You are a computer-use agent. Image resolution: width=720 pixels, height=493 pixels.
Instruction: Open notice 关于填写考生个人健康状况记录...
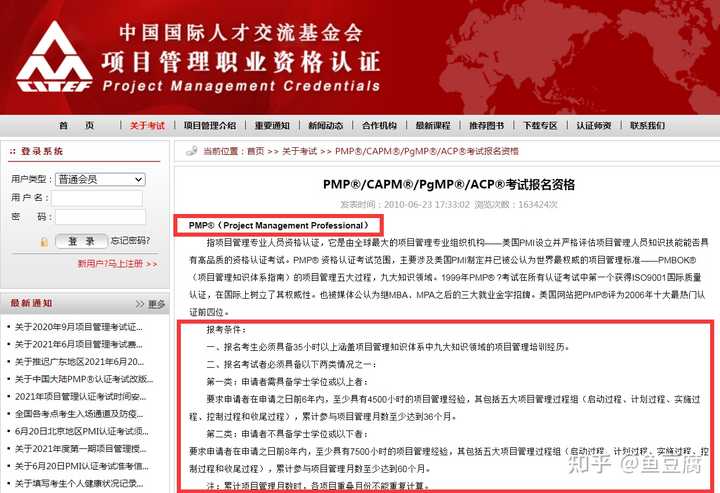pyautogui.click(x=79, y=483)
